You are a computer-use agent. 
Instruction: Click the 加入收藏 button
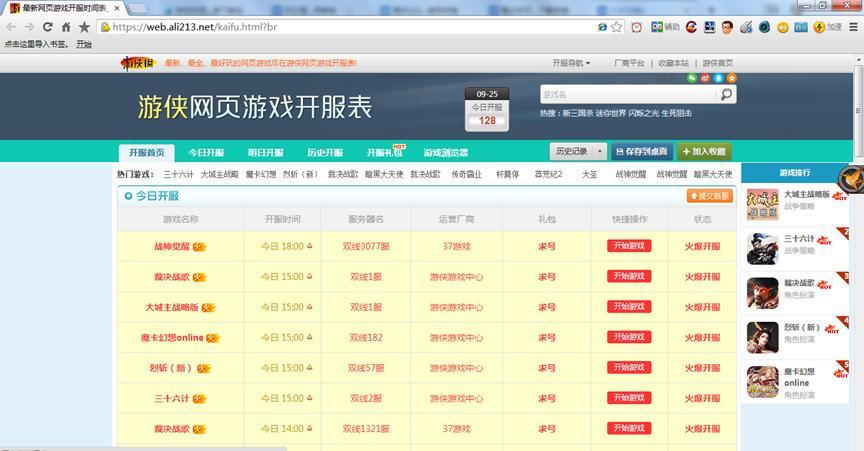click(x=703, y=152)
